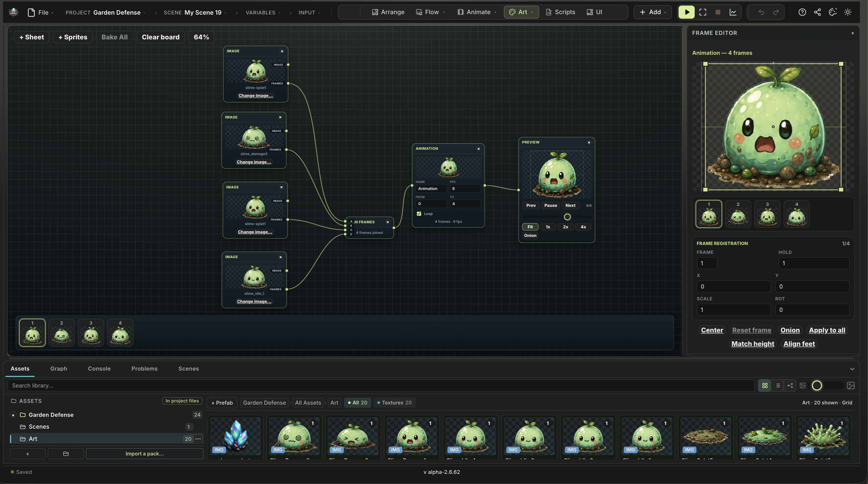Click the Play scene button

click(686, 12)
